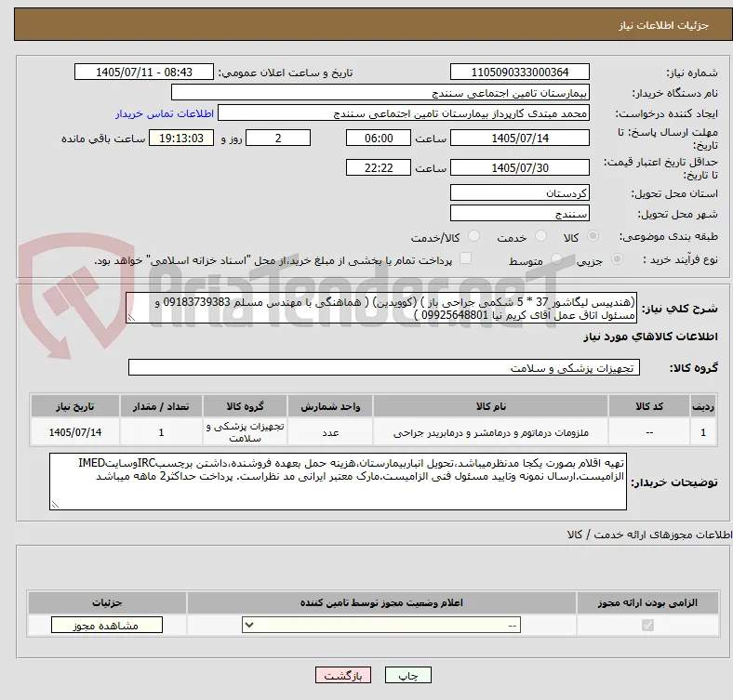Select the کالا/خدمت radio button
The width and height of the screenshot is (733, 700).
(474, 236)
